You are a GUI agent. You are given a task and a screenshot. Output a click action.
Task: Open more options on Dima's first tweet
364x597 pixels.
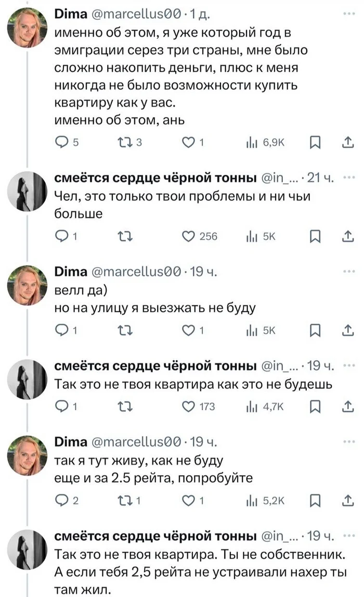pyautogui.click(x=348, y=16)
